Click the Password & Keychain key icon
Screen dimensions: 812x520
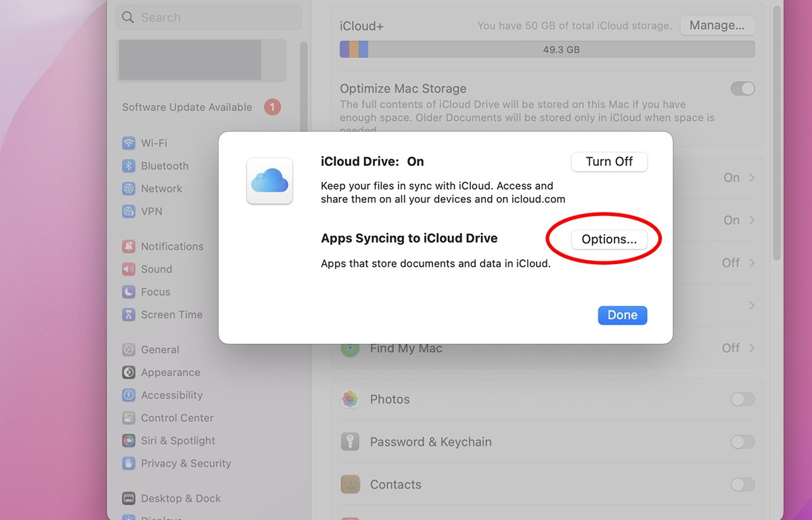coord(350,442)
